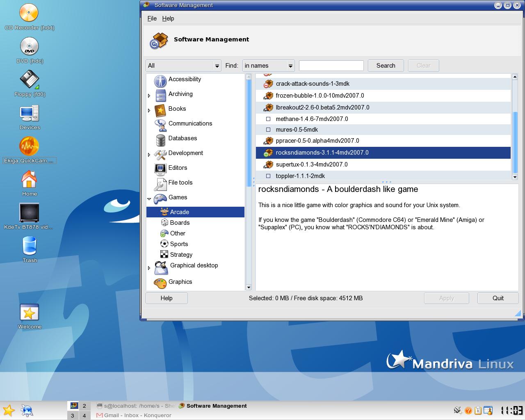Open the star main menu in taskbar
Screen dimensions: 525x420
coord(9,410)
